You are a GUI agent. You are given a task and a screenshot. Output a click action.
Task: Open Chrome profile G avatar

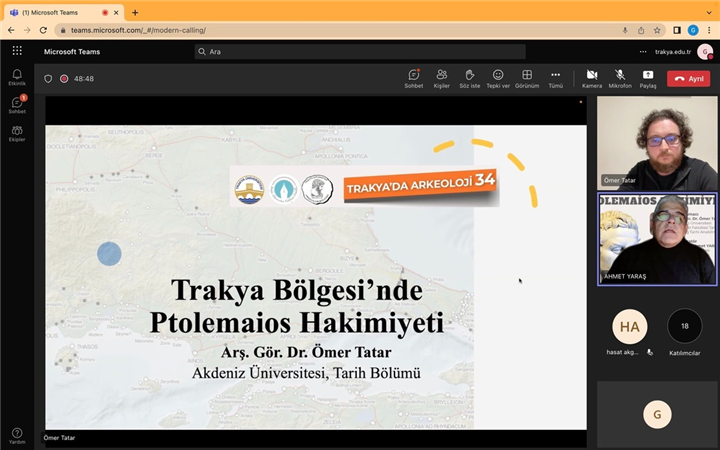point(693,30)
